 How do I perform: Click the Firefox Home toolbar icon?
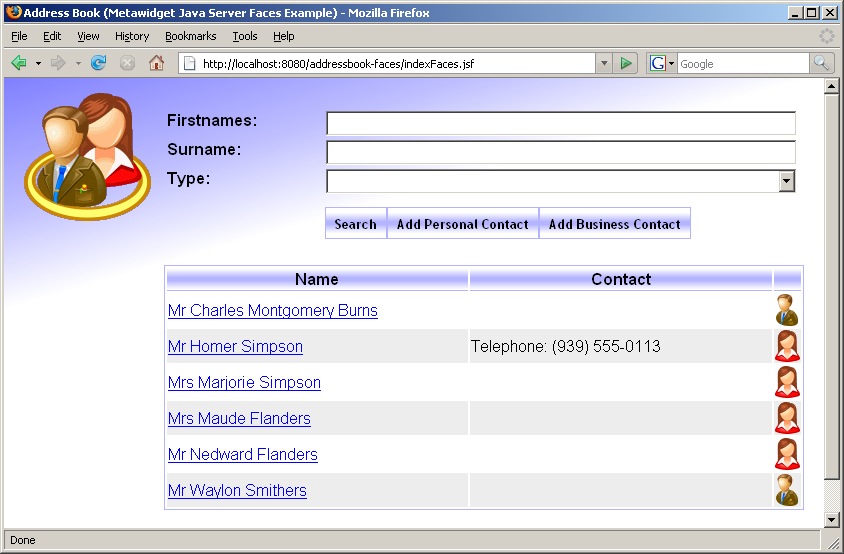pyautogui.click(x=156, y=63)
